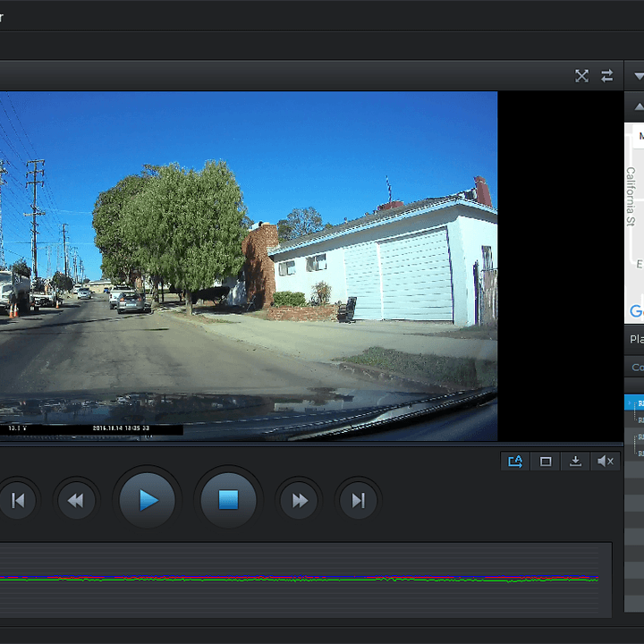Click the video seek bar under the footage
The image size is (644, 644).
pos(311,444)
